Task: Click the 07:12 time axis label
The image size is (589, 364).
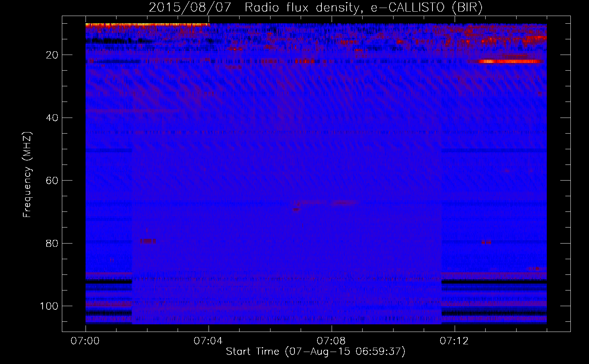Action: [x=454, y=341]
